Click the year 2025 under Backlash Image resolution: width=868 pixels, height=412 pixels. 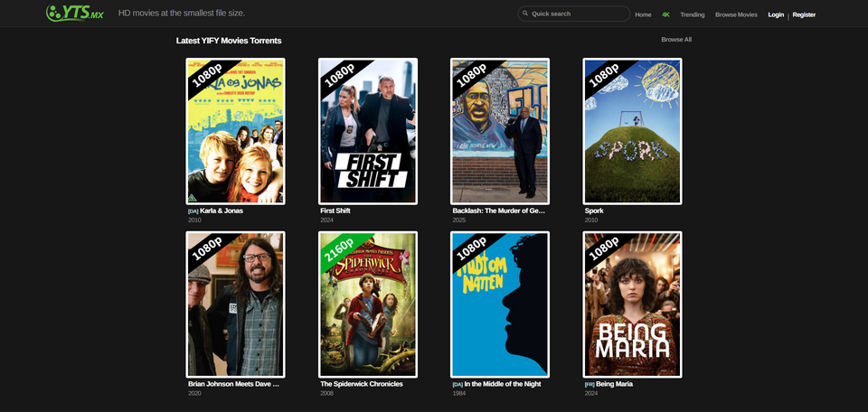point(459,220)
